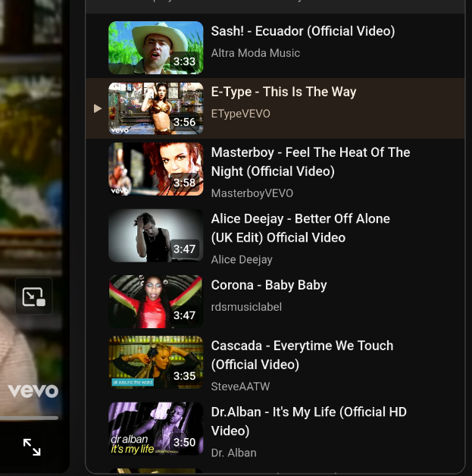The width and height of the screenshot is (472, 476).
Task: Open the Corona Baby Baby thumbnail
Action: [x=155, y=302]
